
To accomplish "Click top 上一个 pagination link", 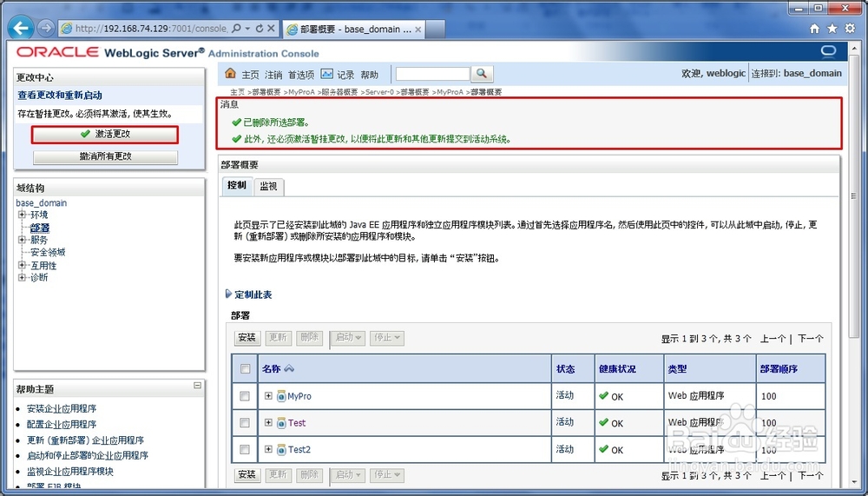I will click(x=773, y=339).
